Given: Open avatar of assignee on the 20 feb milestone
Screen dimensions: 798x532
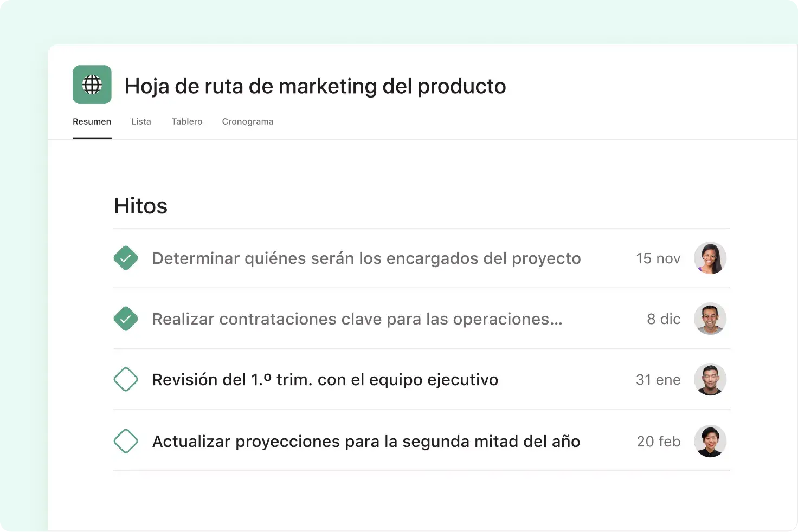Looking at the screenshot, I should pyautogui.click(x=710, y=441).
